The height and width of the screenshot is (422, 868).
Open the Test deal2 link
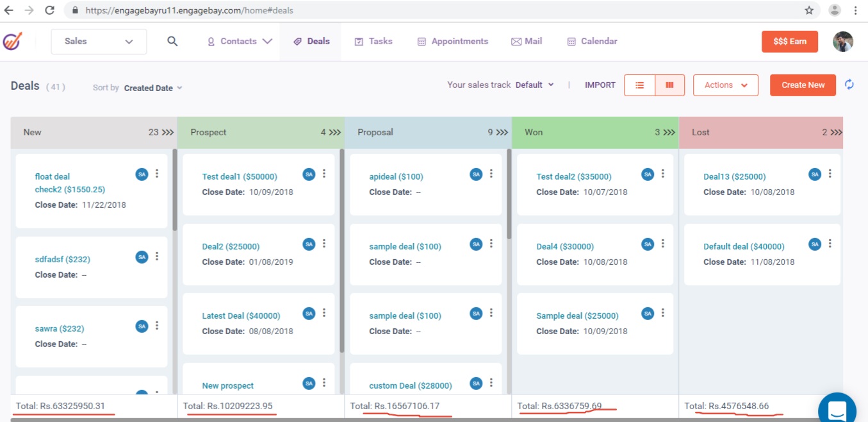(573, 176)
